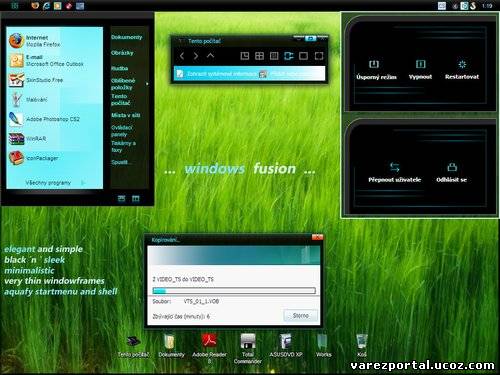Open Works desktop icon
Screen dimensions: 500x375
pyautogui.click(x=323, y=346)
